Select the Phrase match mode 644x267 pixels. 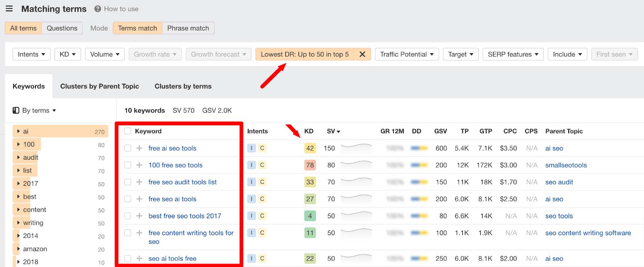coord(188,28)
